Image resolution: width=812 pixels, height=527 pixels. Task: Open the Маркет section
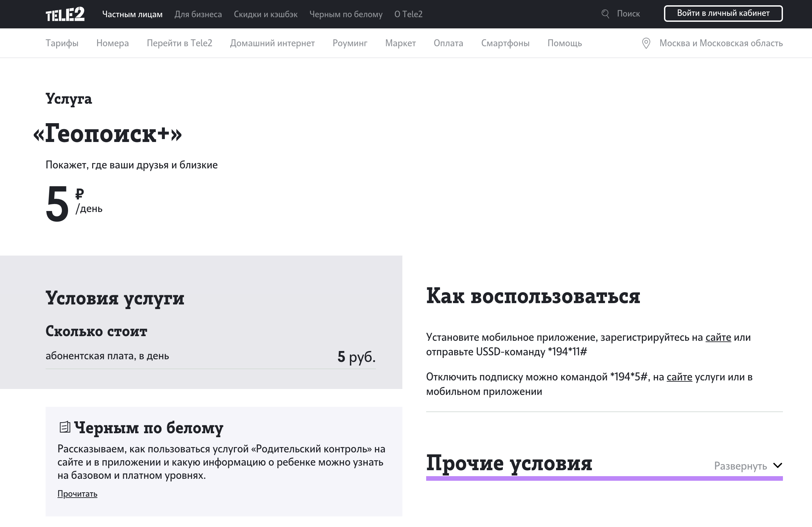400,43
